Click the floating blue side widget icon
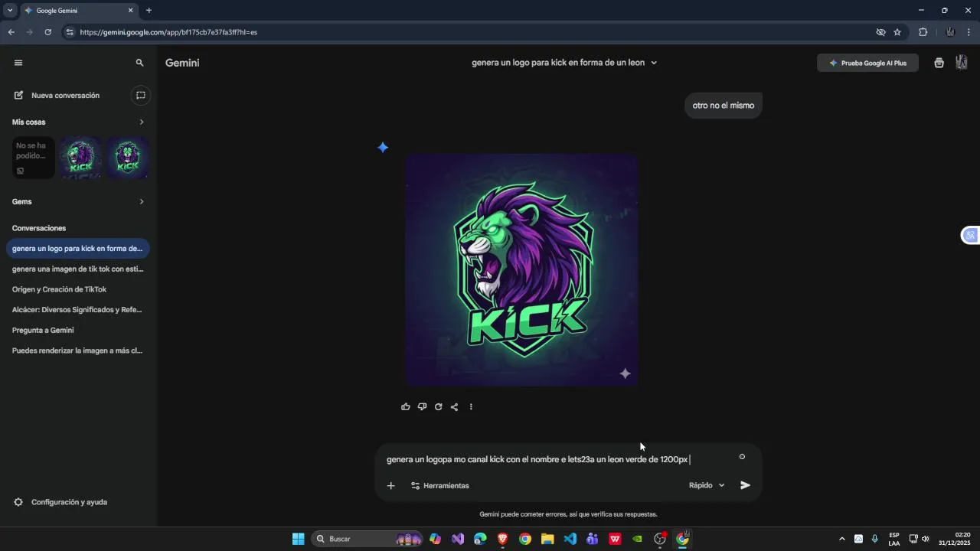This screenshot has width=980, height=551. click(970, 235)
